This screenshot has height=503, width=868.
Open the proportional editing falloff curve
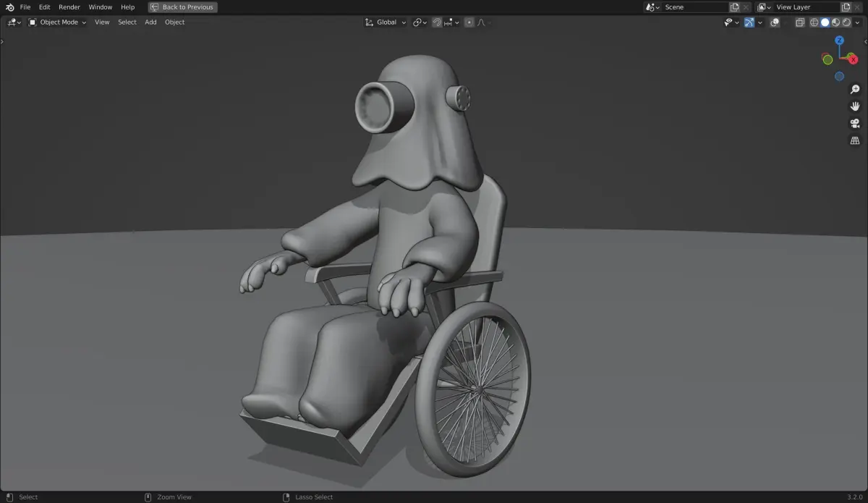pyautogui.click(x=483, y=22)
